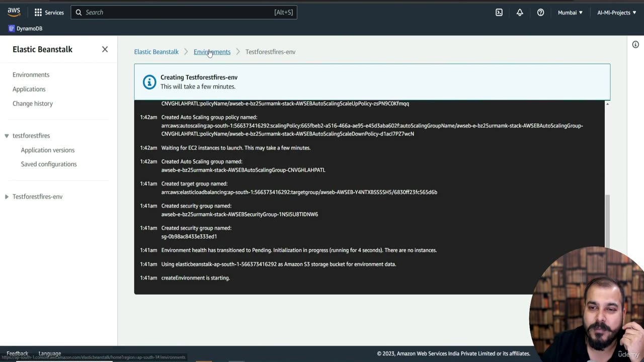This screenshot has height=362, width=644.
Task: Close the Elastic Beanstalk side panel
Action: click(105, 49)
